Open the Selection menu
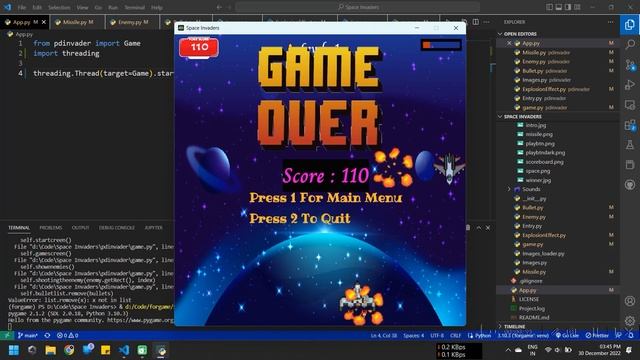 click(59, 7)
